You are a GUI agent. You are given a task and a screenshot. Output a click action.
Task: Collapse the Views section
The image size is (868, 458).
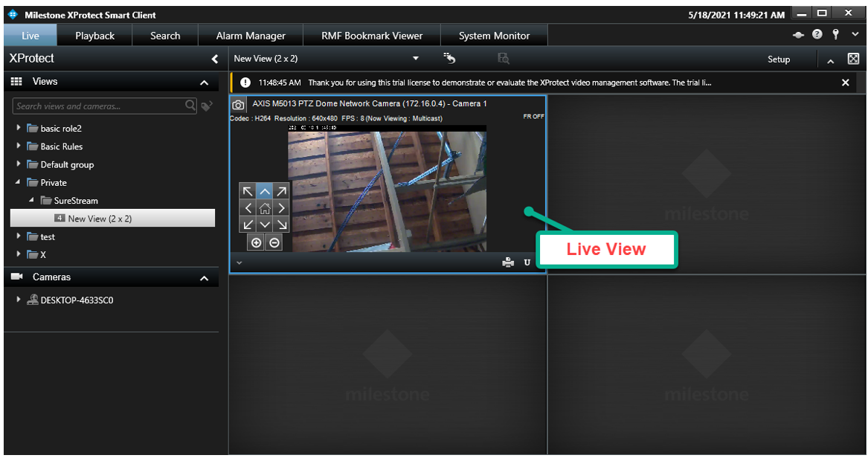(205, 83)
